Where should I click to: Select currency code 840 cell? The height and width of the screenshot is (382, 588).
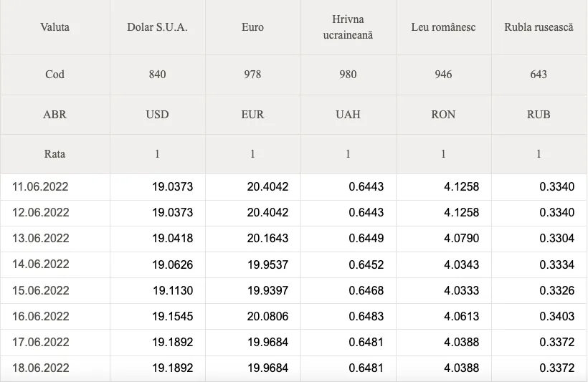pyautogui.click(x=157, y=75)
